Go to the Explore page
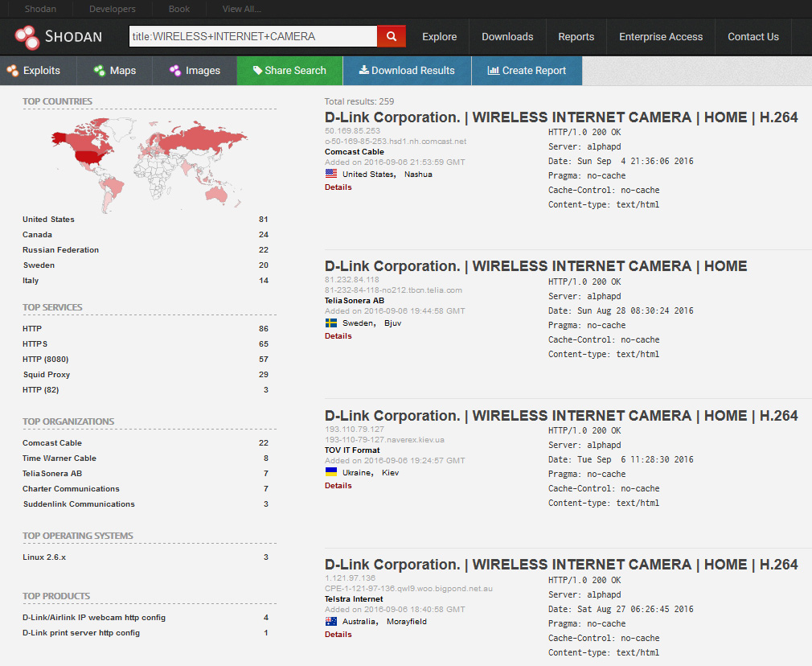This screenshot has height=666, width=812. pos(440,37)
